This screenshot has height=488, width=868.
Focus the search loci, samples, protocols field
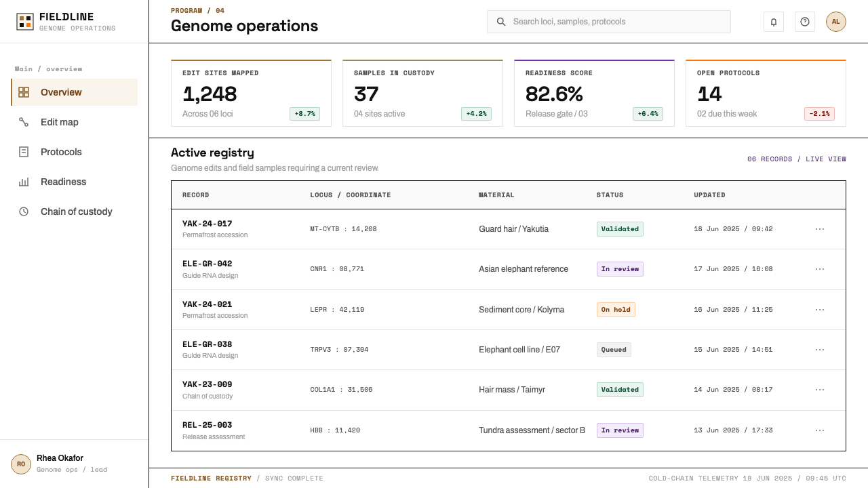[609, 22]
